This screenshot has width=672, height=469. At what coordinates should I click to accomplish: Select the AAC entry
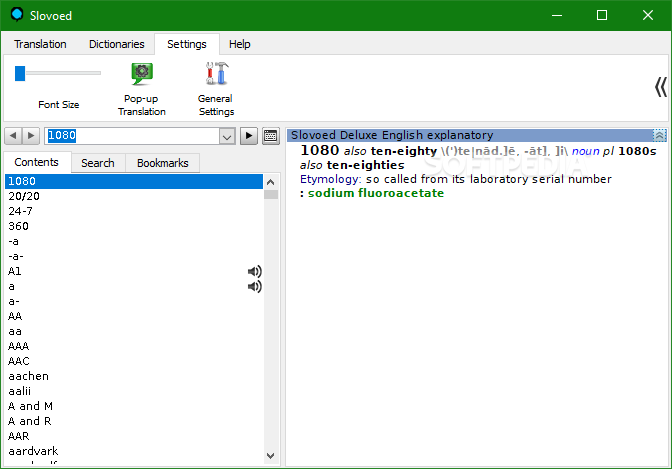[x=134, y=361]
